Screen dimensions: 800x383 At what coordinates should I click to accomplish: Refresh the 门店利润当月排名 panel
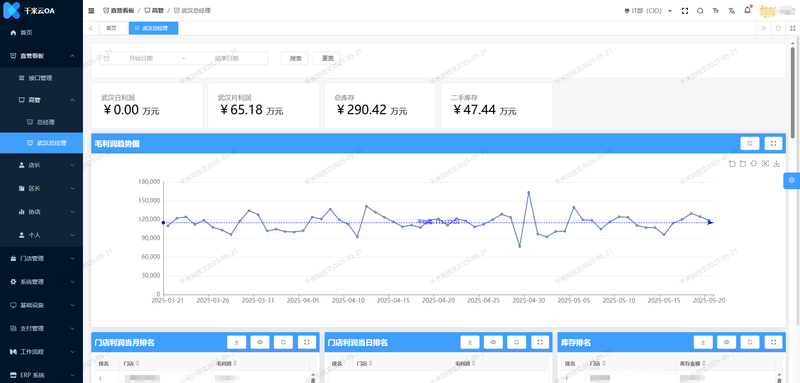pyautogui.click(x=283, y=343)
